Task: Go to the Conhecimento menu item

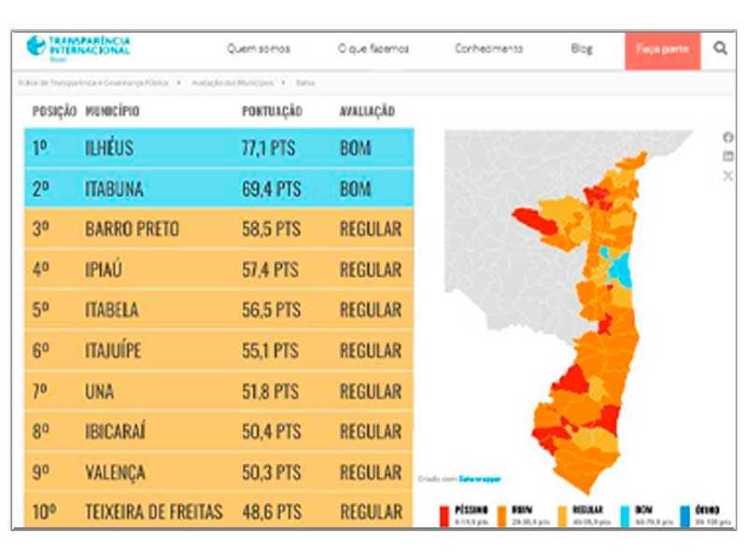Action: 489,49
